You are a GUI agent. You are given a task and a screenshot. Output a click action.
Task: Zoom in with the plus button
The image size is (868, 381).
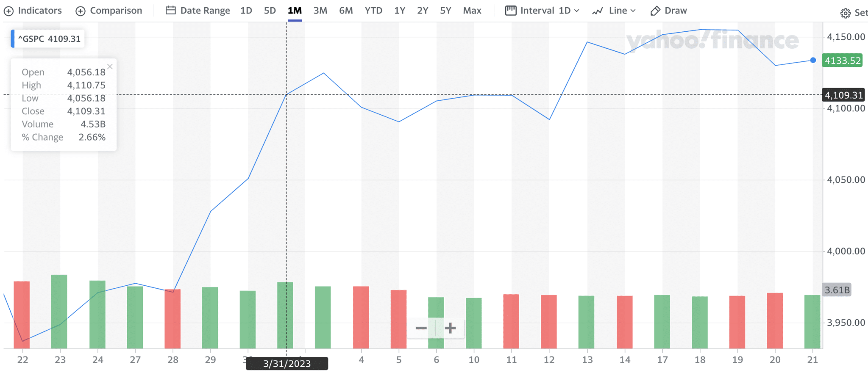[450, 328]
